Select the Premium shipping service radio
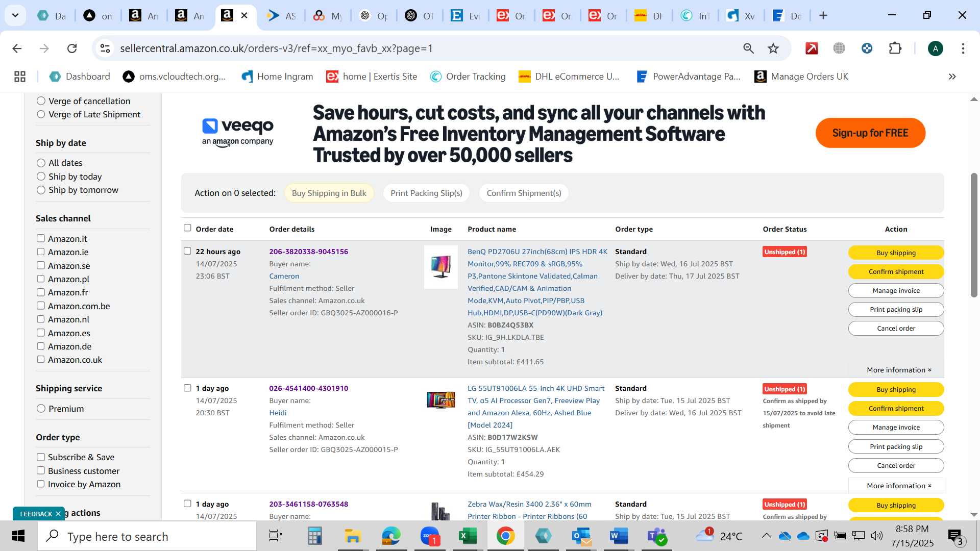This screenshot has height=551, width=980. (41, 409)
